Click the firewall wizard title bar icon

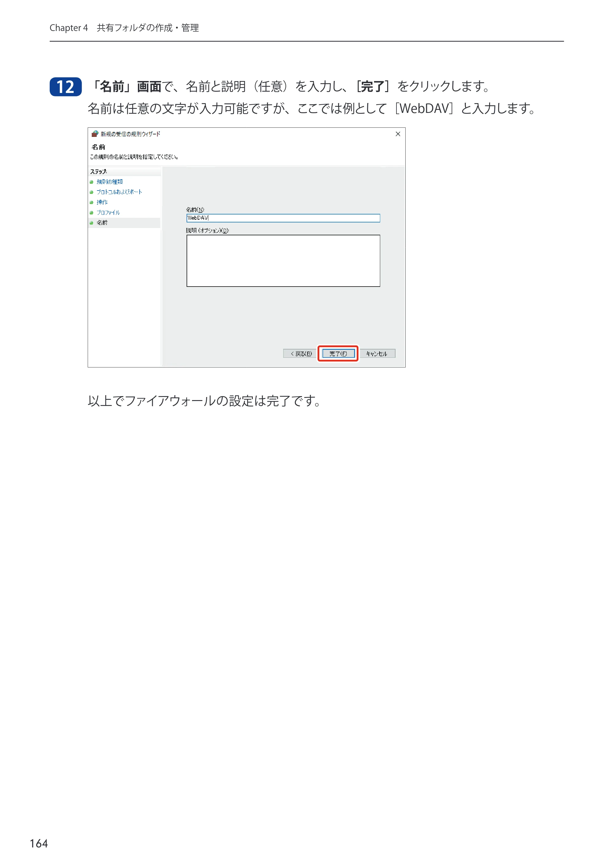(x=95, y=134)
